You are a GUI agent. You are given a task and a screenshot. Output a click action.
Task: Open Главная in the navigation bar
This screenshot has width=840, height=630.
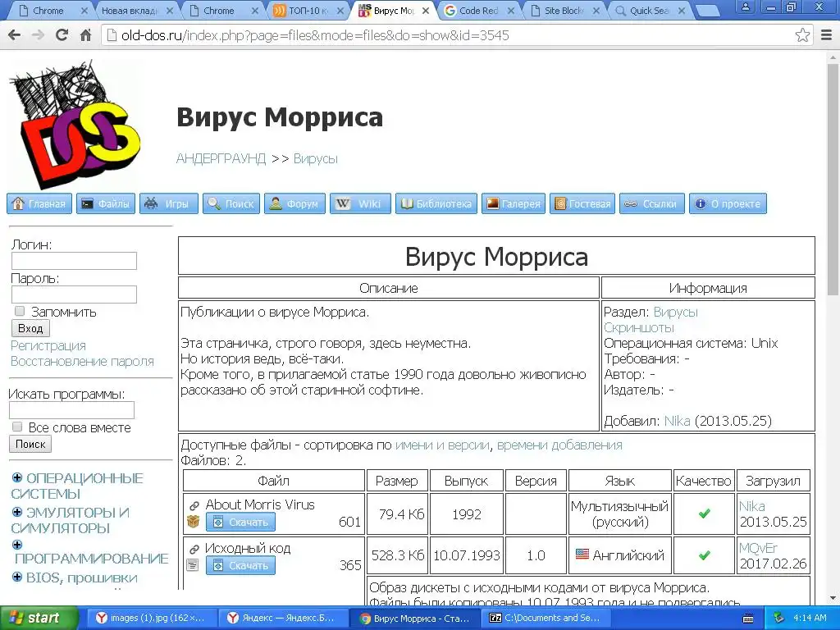pos(39,203)
